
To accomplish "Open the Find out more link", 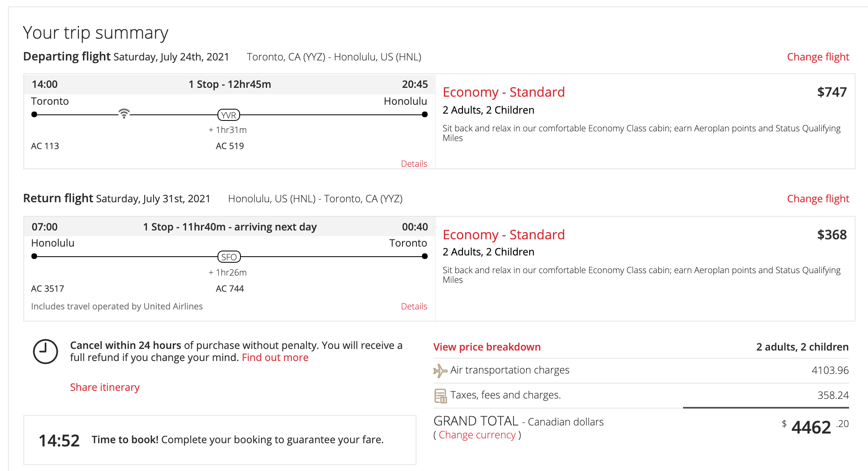I will click(275, 357).
